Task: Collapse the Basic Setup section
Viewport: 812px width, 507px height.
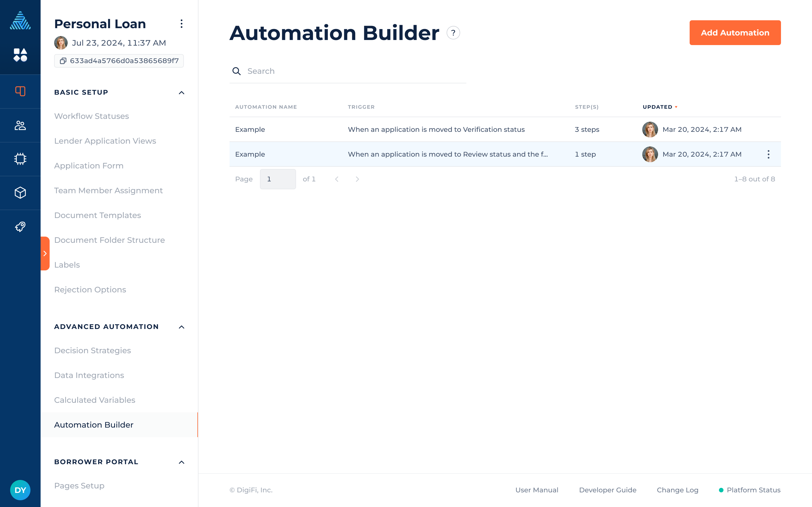Action: (x=182, y=93)
